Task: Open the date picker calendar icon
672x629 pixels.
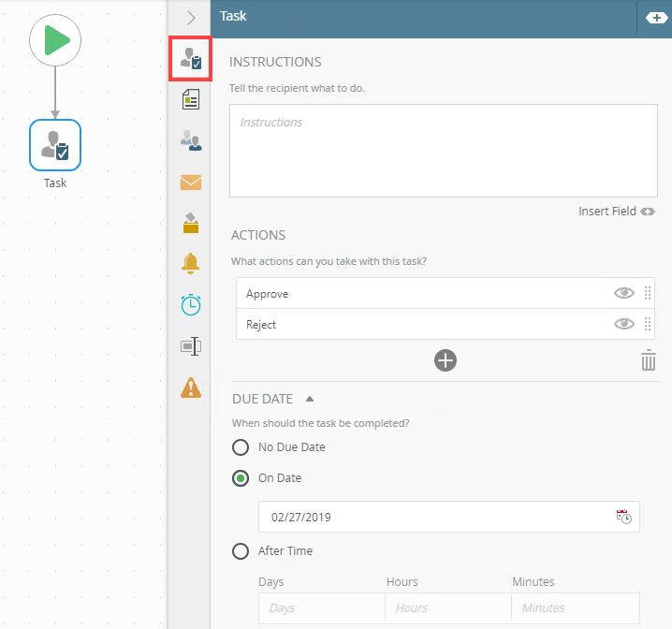Action: (623, 517)
